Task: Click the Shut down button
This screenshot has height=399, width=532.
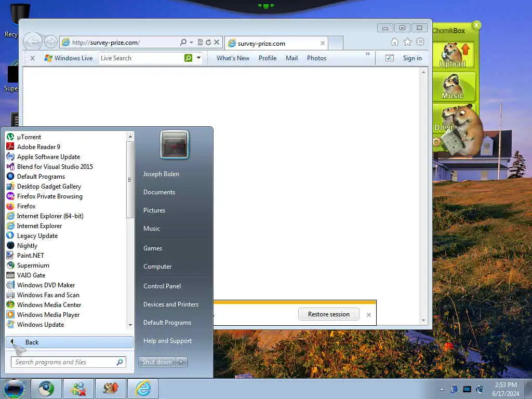Action: 157,362
